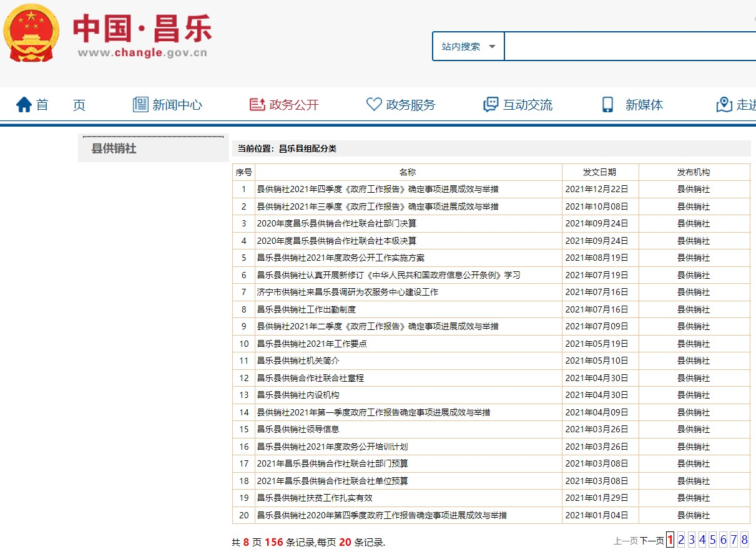
Task: Open 2020年度昌乐县供销合作社联合社部门决算 link
Action: tap(336, 223)
